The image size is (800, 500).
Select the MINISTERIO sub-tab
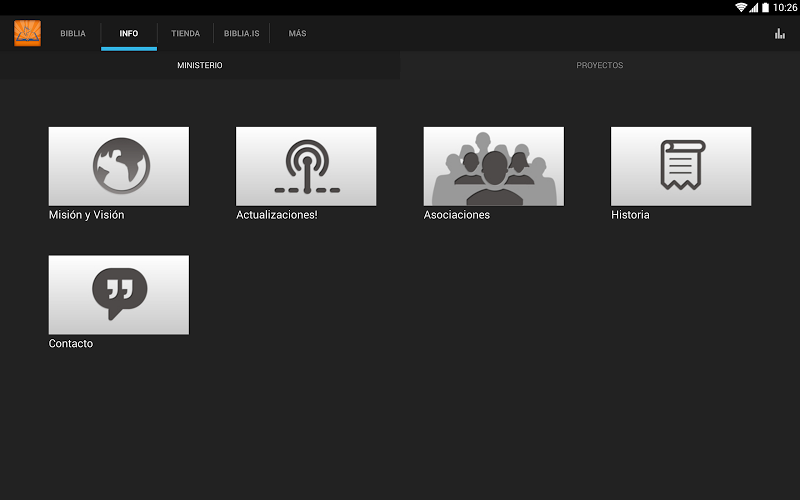point(200,65)
